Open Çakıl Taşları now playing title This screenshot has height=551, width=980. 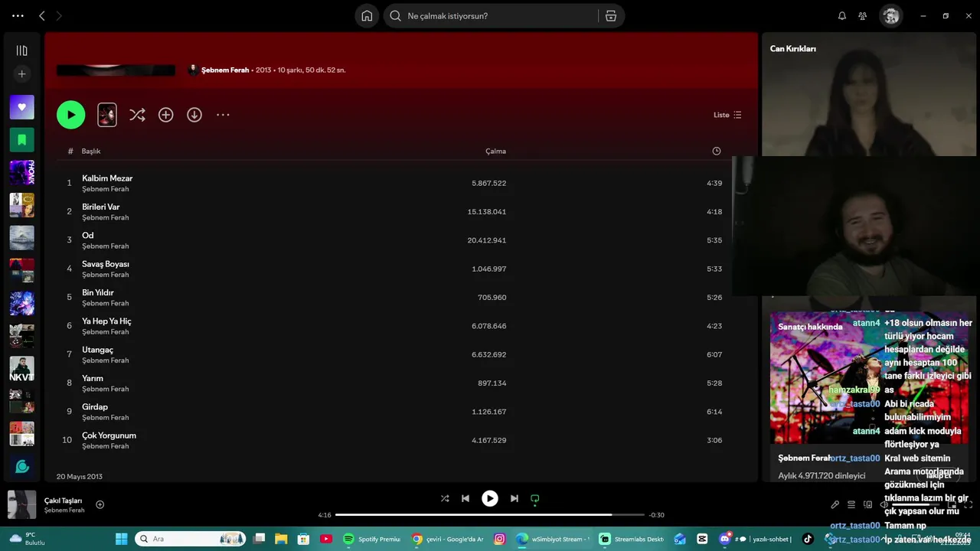[x=63, y=500]
